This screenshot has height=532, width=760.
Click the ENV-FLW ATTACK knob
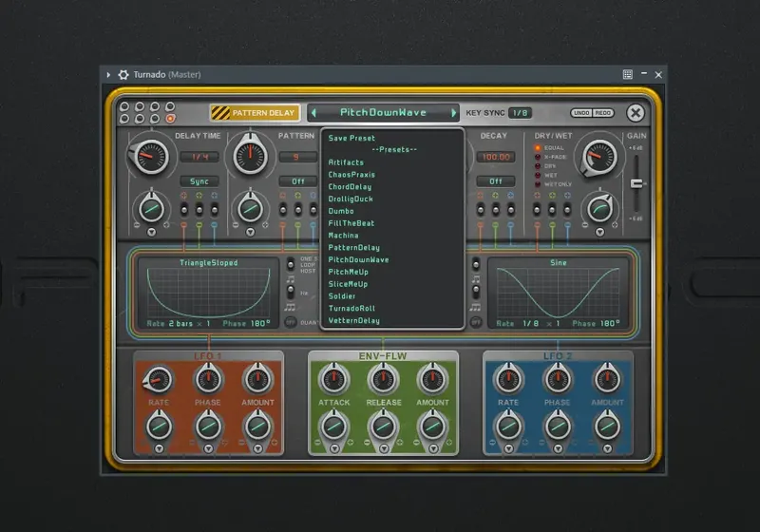(334, 380)
